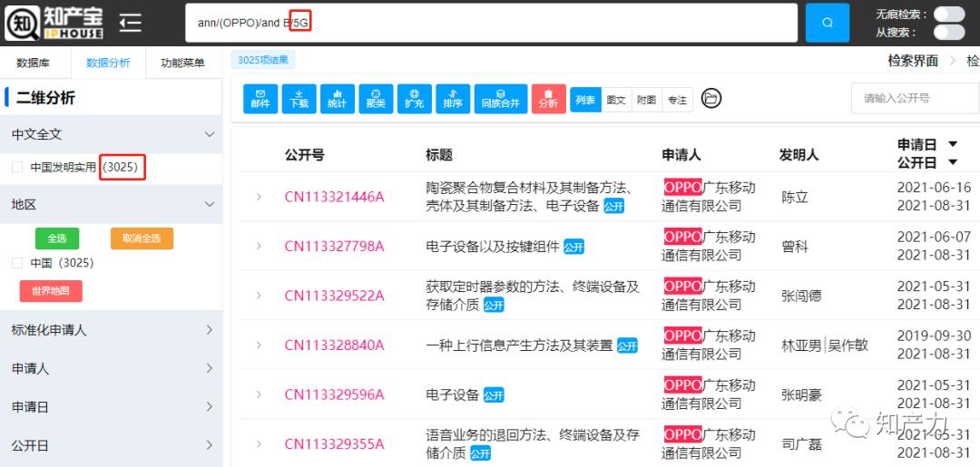Open the 世界地图 world map button

pyautogui.click(x=51, y=291)
